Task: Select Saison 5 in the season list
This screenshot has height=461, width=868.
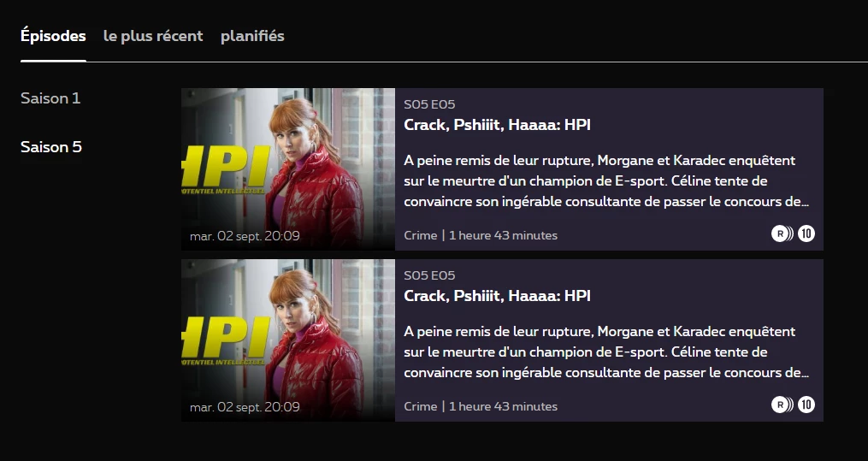Action: point(51,146)
